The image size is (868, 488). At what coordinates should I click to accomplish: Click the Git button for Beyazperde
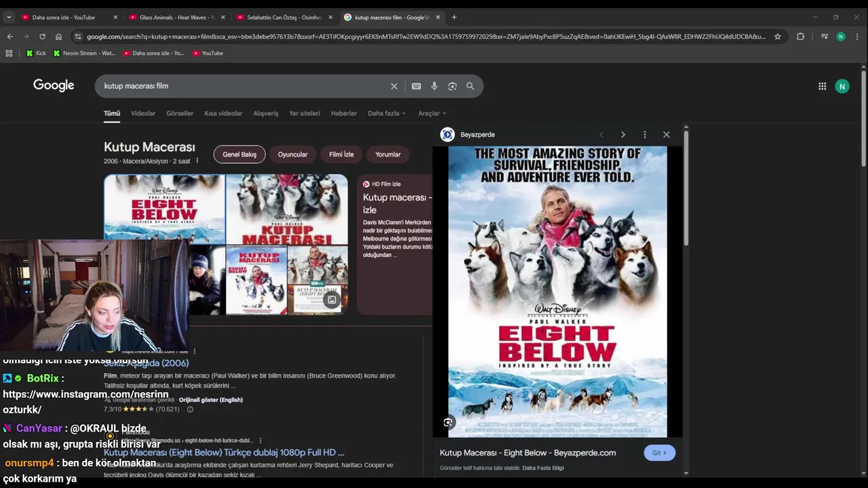tap(659, 453)
